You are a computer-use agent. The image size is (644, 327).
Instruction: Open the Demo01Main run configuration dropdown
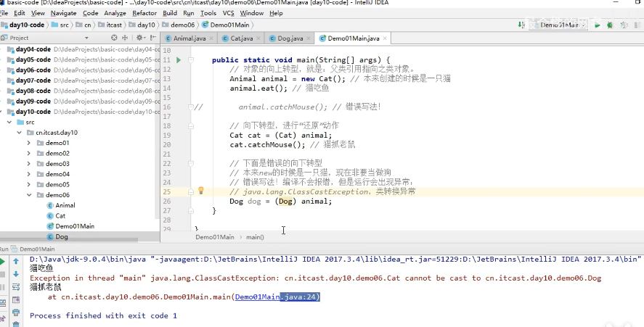click(558, 25)
